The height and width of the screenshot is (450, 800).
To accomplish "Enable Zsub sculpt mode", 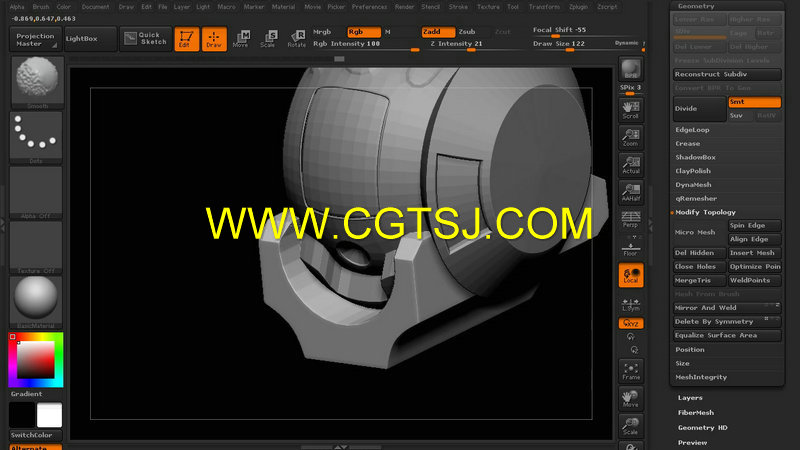I will coord(467,32).
